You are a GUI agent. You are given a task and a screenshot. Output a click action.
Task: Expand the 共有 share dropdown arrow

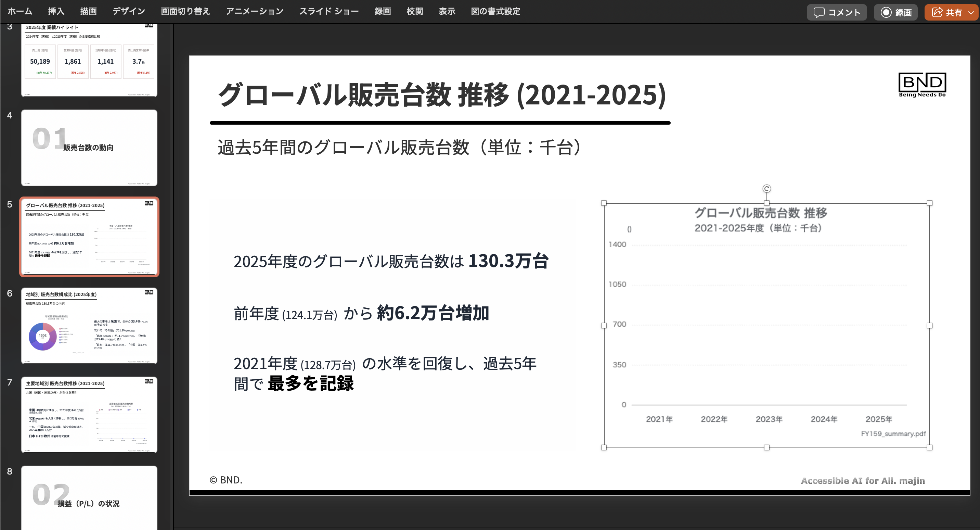[x=971, y=13]
